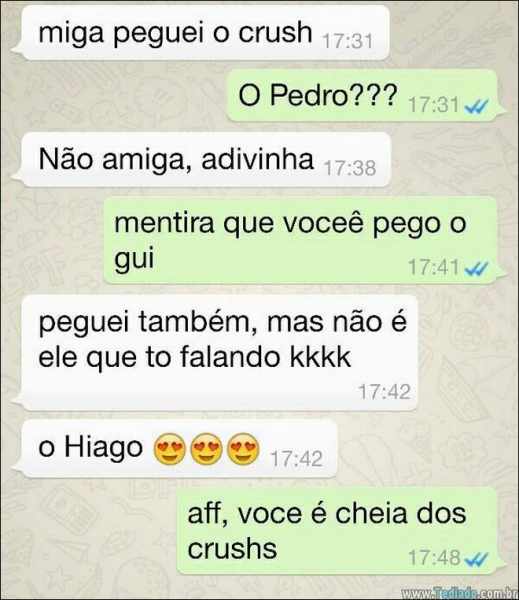Viewport: 519px width, 600px height.
Task: Select the 'mentira que voceê pego o gui' message
Action: click(305, 240)
